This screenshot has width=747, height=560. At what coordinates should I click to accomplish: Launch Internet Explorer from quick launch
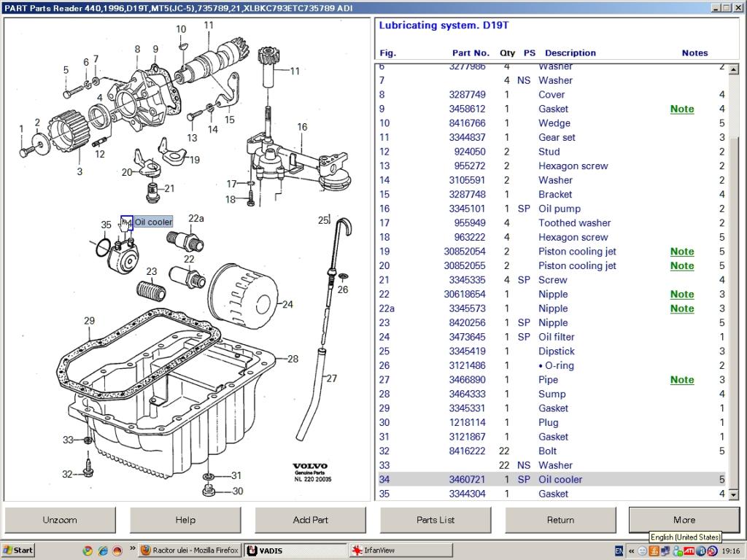[102, 551]
